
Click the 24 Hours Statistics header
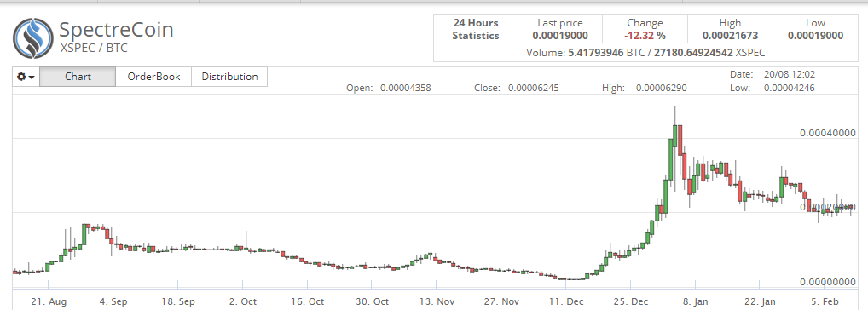tap(476, 29)
